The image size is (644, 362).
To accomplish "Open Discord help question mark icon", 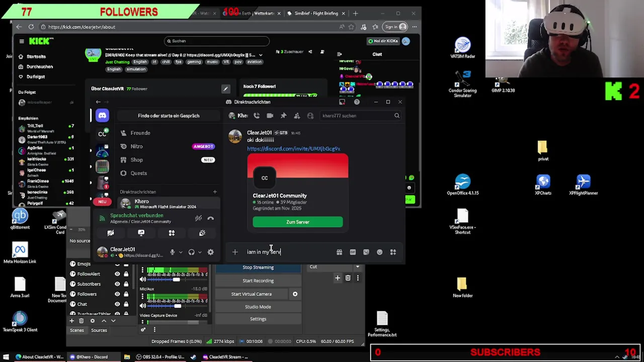I will pyautogui.click(x=357, y=102).
